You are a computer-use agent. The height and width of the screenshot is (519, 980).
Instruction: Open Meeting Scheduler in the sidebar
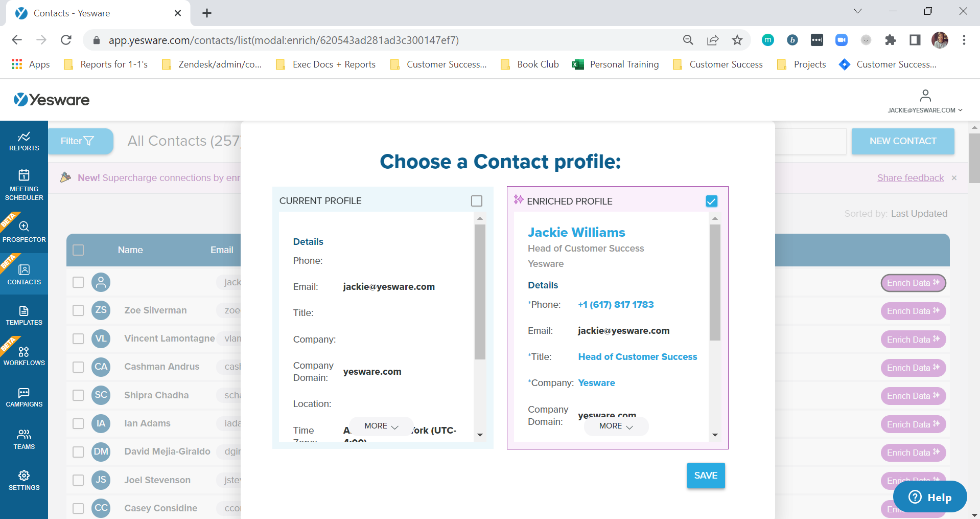click(24, 185)
